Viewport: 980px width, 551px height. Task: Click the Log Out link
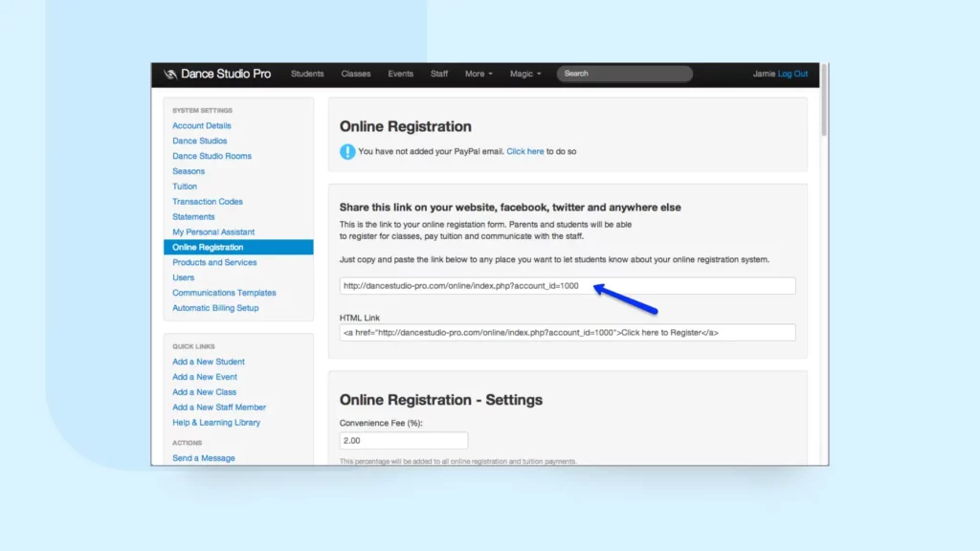[x=792, y=74]
